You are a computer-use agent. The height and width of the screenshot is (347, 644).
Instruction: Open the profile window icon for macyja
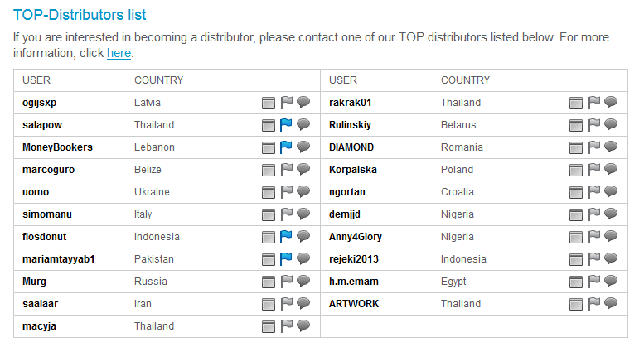click(269, 326)
